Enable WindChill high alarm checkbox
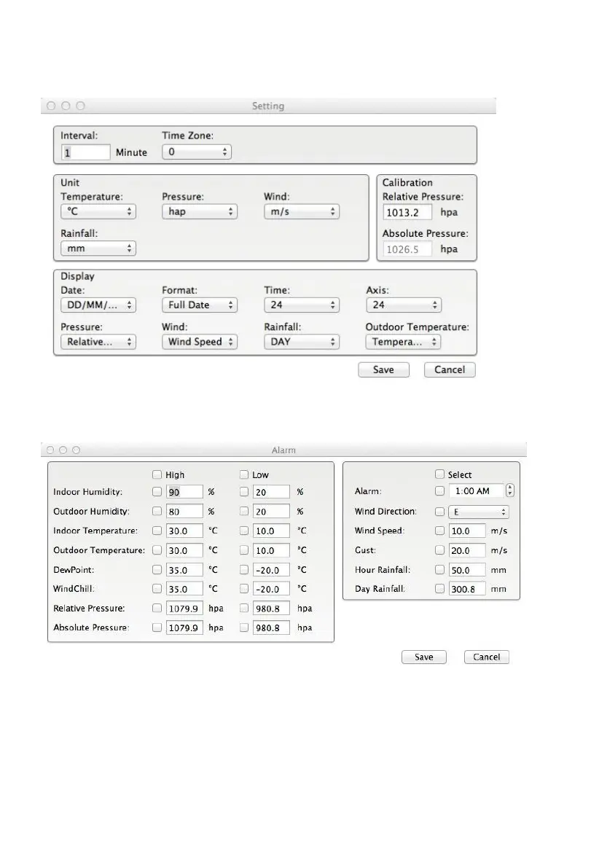This screenshot has width=599, height=868. point(157,589)
